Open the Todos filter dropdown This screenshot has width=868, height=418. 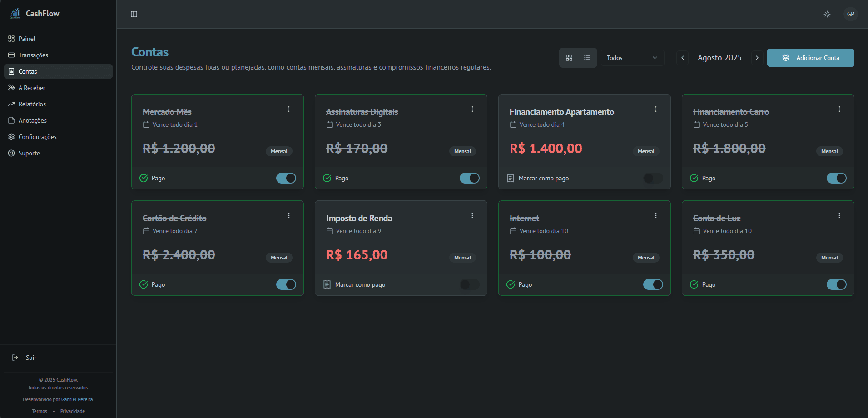click(x=632, y=58)
